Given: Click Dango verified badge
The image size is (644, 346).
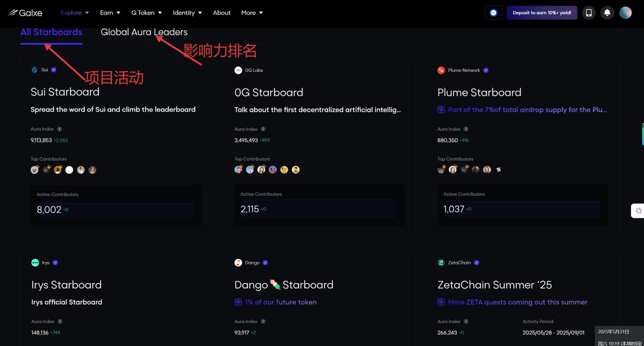Looking at the screenshot, I should [265, 262].
